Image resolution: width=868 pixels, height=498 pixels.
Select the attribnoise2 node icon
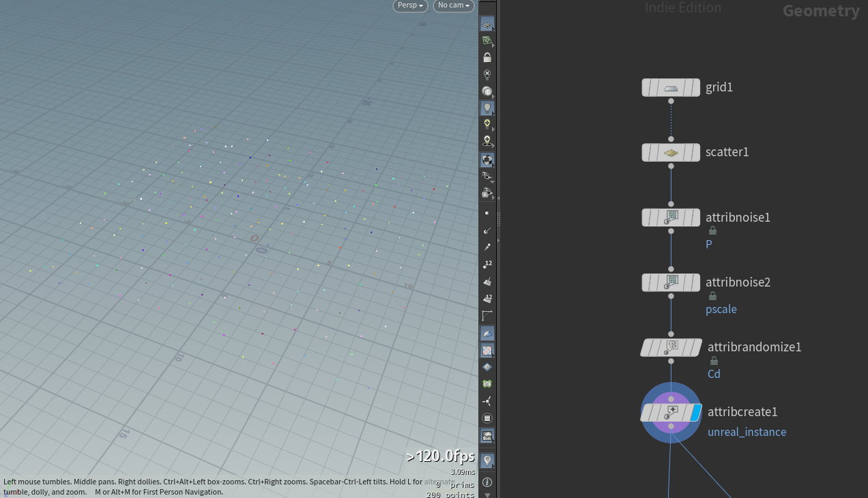tap(671, 282)
